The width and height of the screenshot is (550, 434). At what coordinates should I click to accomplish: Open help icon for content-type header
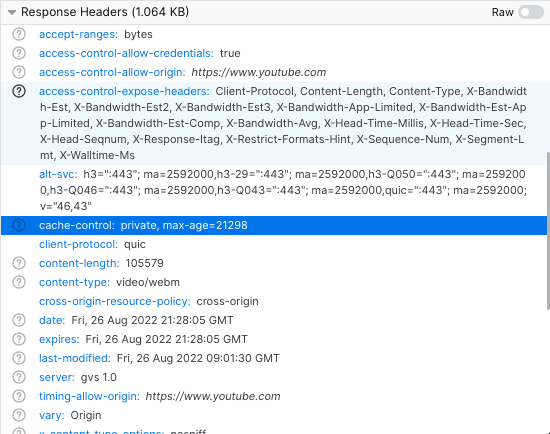pyautogui.click(x=19, y=282)
